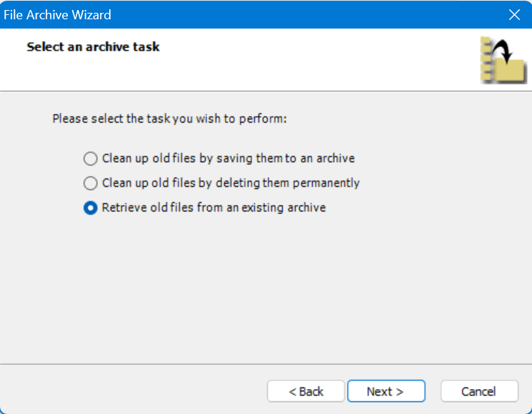Click the 'Please select the task' prompt text
The width and height of the screenshot is (532, 414).
pos(169,118)
